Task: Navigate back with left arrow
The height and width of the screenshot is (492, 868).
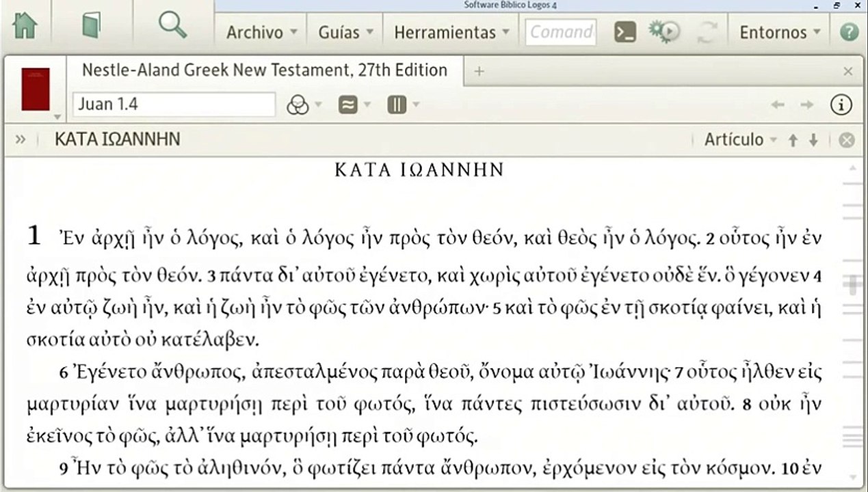Action: coord(778,105)
